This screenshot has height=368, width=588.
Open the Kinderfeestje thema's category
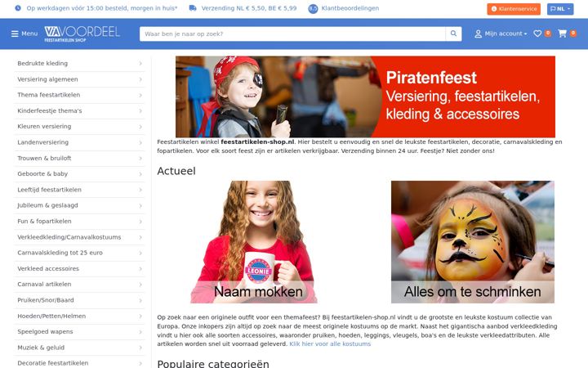pos(79,110)
